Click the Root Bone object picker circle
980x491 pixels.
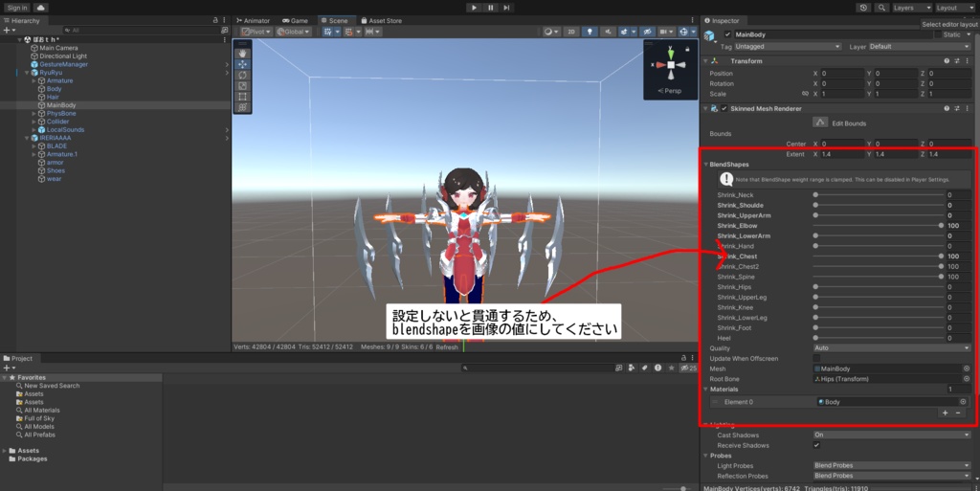[x=967, y=379]
